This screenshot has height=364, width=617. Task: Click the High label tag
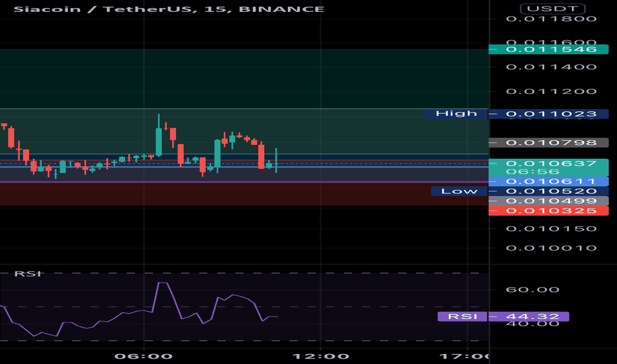click(456, 114)
